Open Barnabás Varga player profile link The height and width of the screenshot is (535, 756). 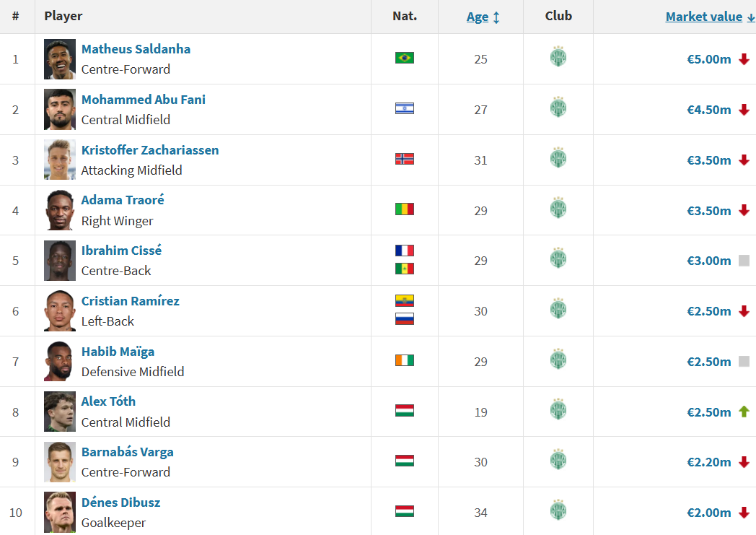tap(127, 452)
